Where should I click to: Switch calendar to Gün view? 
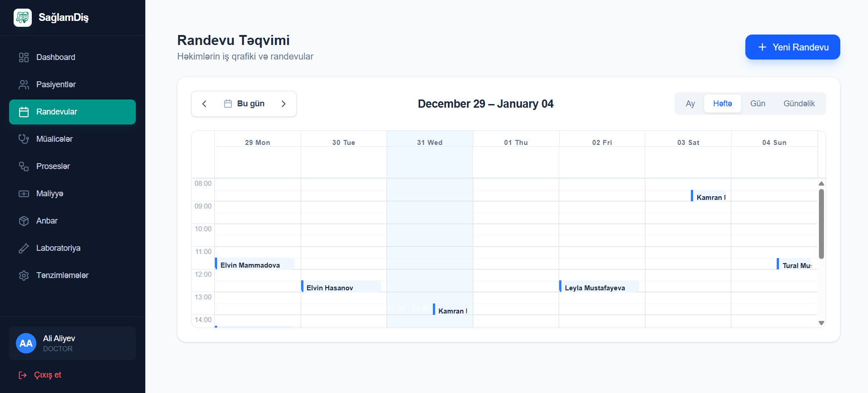(x=758, y=104)
